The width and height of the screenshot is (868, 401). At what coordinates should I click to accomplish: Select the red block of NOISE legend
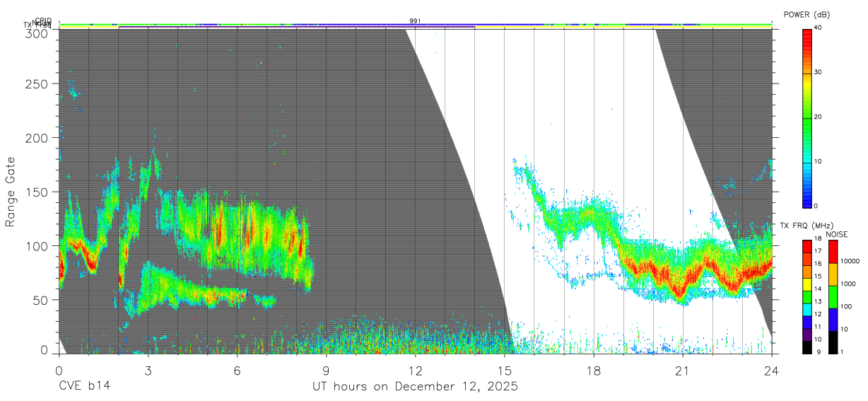833,252
